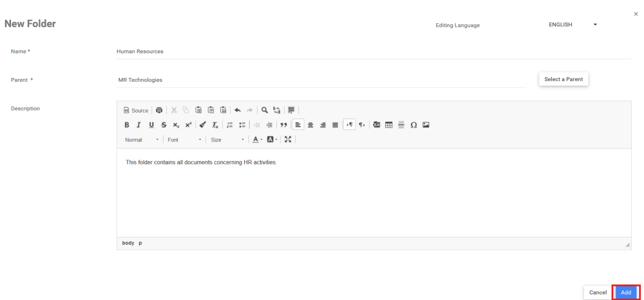The width and height of the screenshot is (644, 300).
Task: Toggle bold formatting
Action: 127,125
